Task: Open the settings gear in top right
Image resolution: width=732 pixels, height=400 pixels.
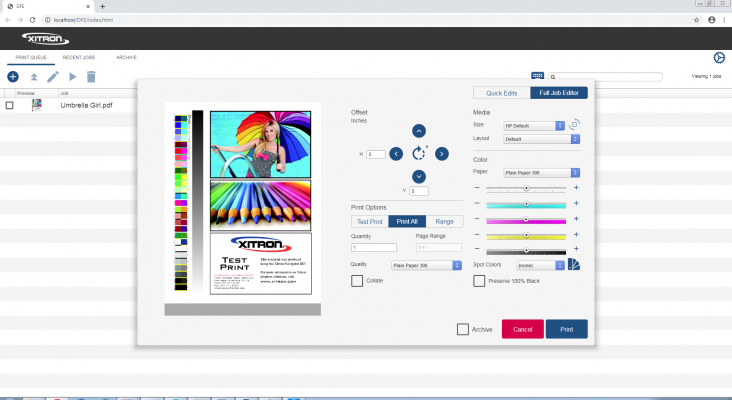Action: [x=718, y=59]
